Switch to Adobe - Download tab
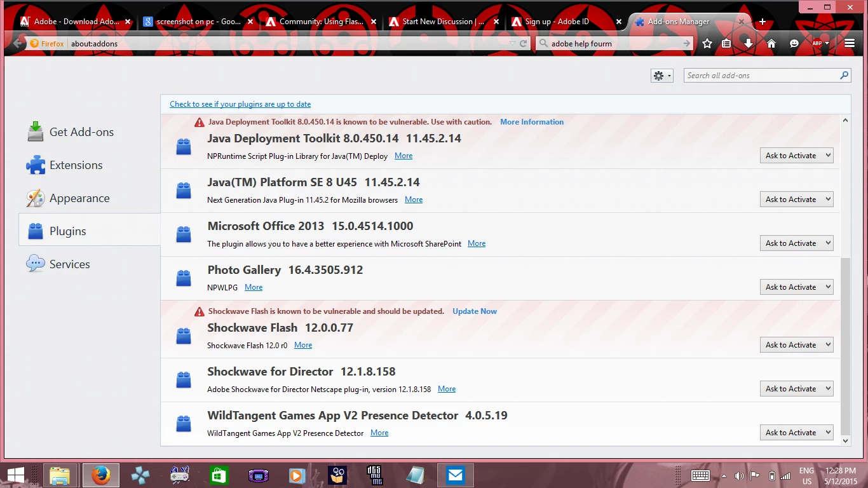The width and height of the screenshot is (868, 488). click(x=75, y=22)
